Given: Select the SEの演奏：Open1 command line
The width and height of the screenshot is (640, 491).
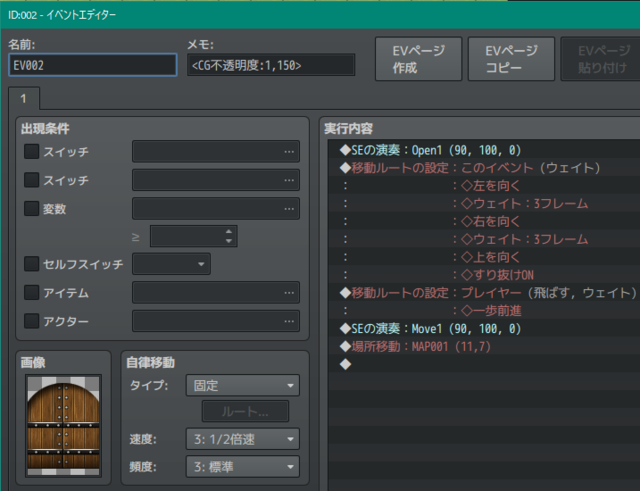Looking at the screenshot, I should (x=484, y=150).
